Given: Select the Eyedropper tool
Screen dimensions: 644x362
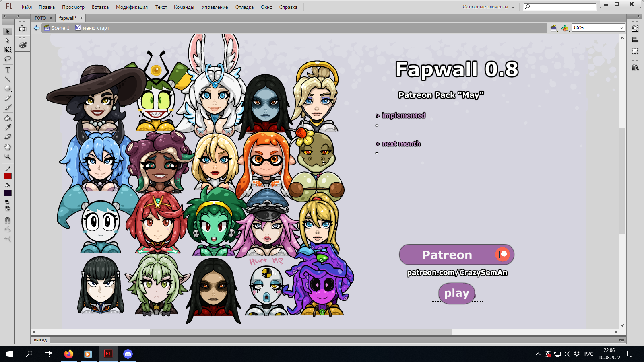Looking at the screenshot, I should tap(8, 127).
